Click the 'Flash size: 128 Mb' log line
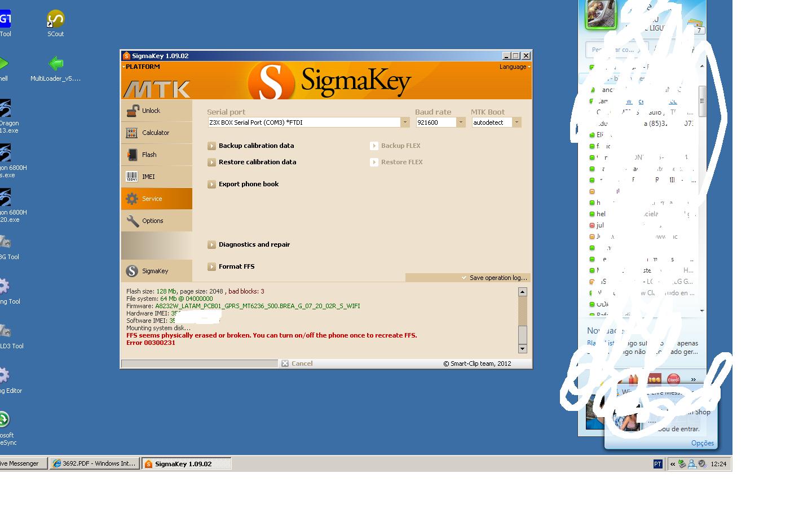 [195, 291]
